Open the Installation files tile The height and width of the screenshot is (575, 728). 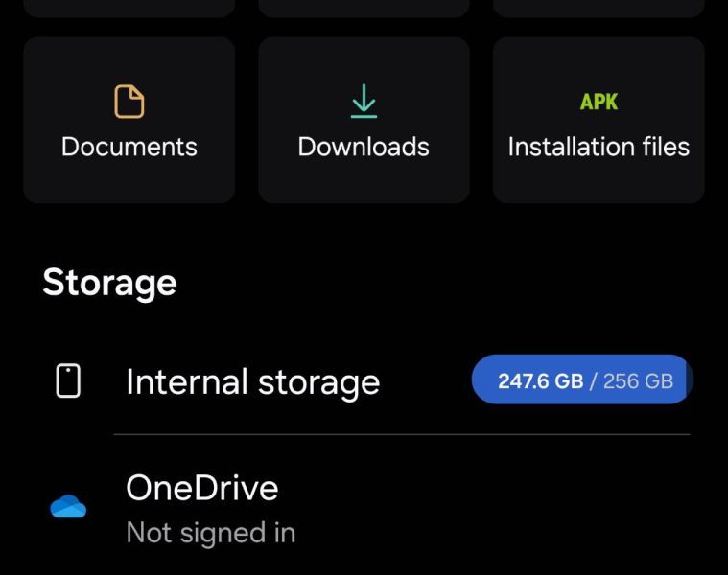pyautogui.click(x=599, y=120)
